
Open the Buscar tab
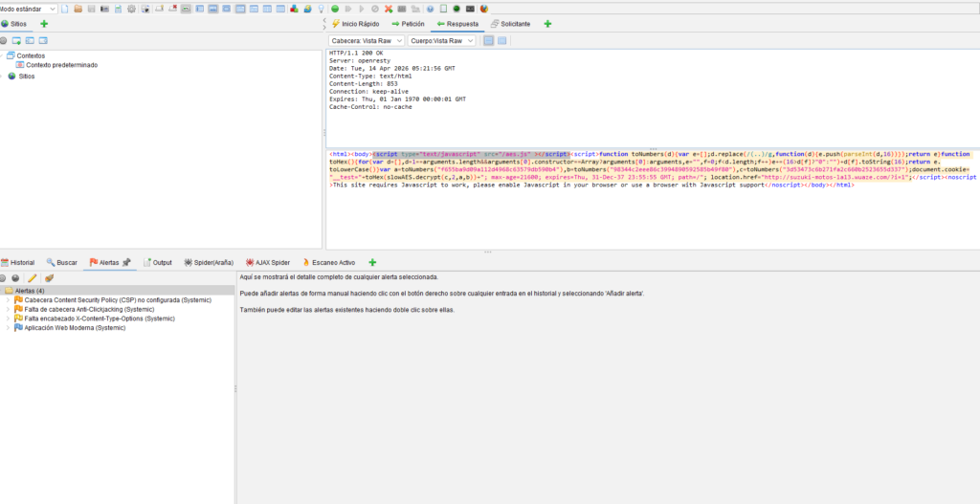(62, 262)
